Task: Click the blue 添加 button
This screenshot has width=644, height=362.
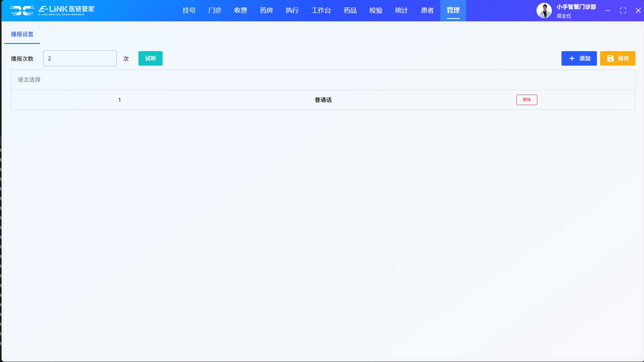Action: pyautogui.click(x=579, y=58)
